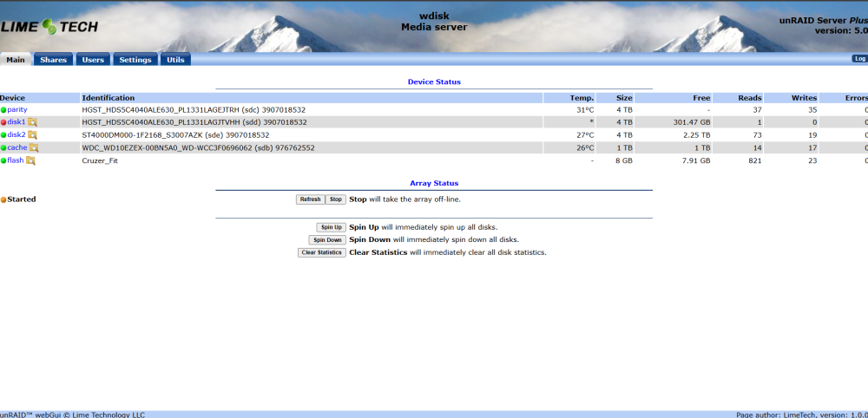Open the disk1 device link
Viewport: 868px width, 418px height.
[x=16, y=121]
